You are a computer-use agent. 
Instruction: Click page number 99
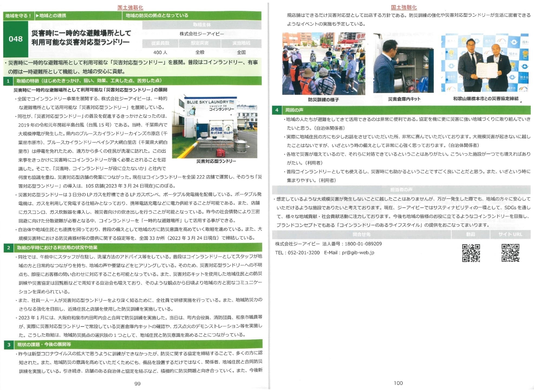[137, 384]
